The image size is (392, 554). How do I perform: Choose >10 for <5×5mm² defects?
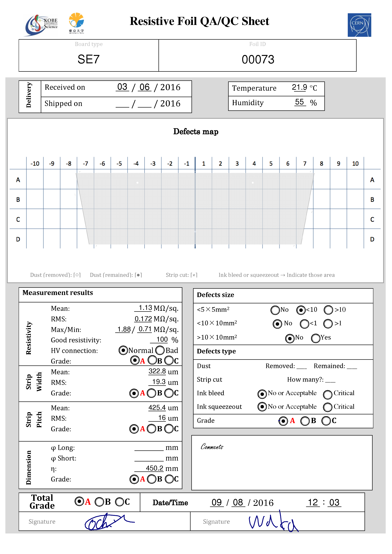click(328, 310)
